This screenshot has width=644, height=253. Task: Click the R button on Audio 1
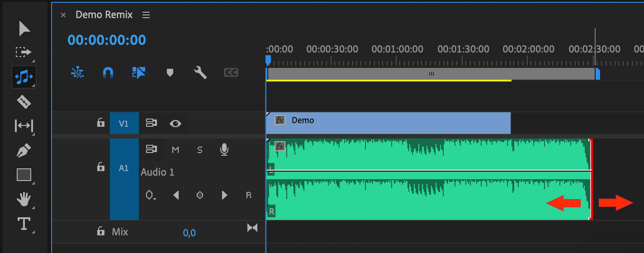point(248,195)
